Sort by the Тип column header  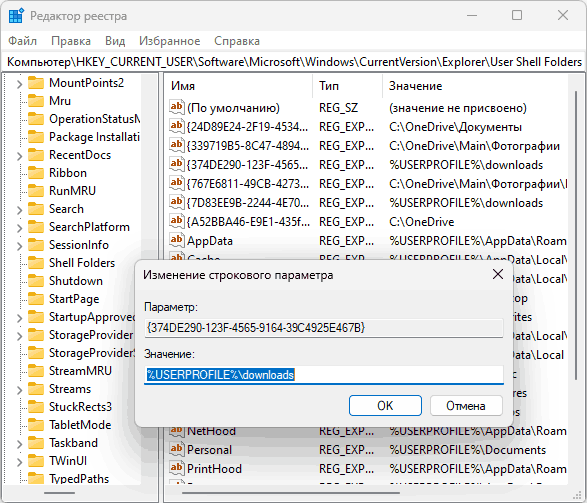(x=347, y=86)
